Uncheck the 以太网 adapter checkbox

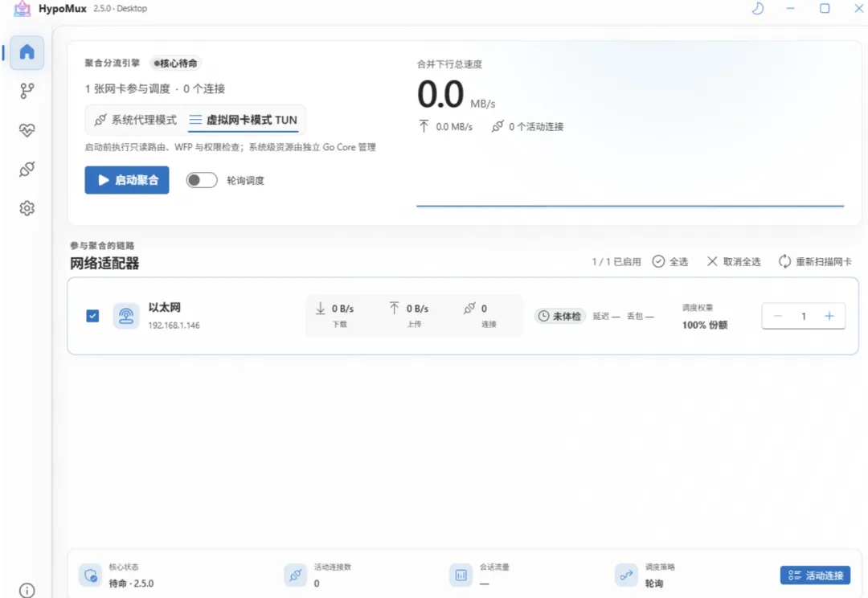pyautogui.click(x=92, y=316)
